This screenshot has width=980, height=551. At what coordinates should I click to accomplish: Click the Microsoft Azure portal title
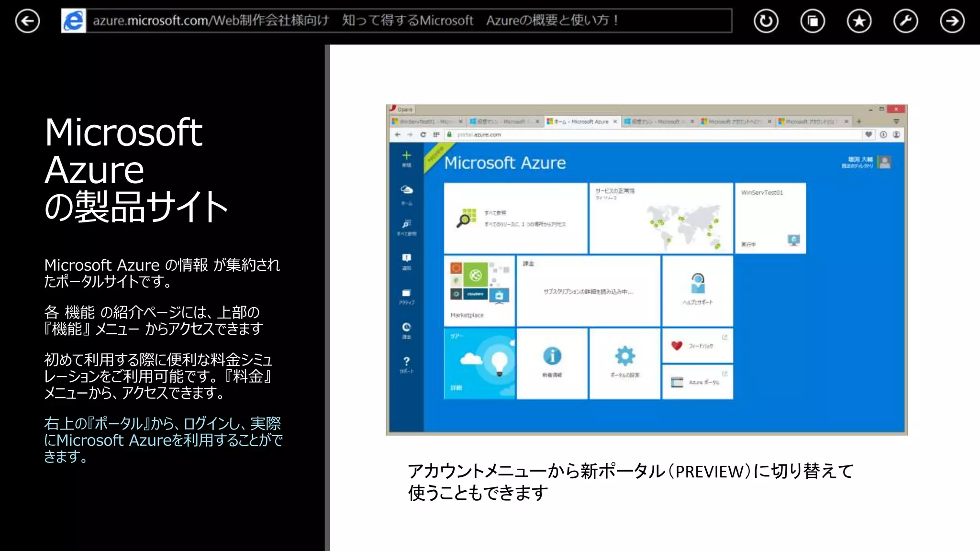tap(505, 163)
